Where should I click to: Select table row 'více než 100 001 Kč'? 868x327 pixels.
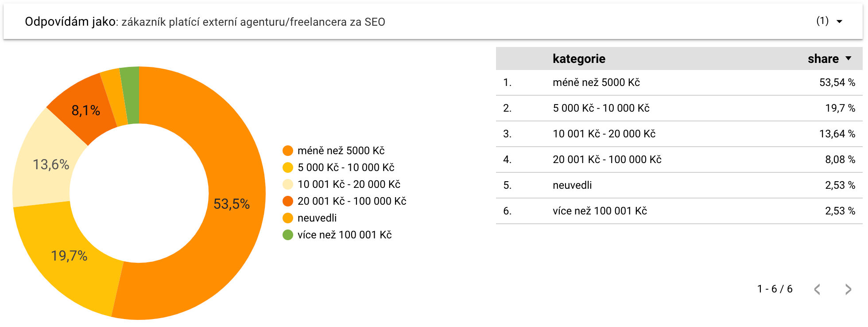[679, 211]
